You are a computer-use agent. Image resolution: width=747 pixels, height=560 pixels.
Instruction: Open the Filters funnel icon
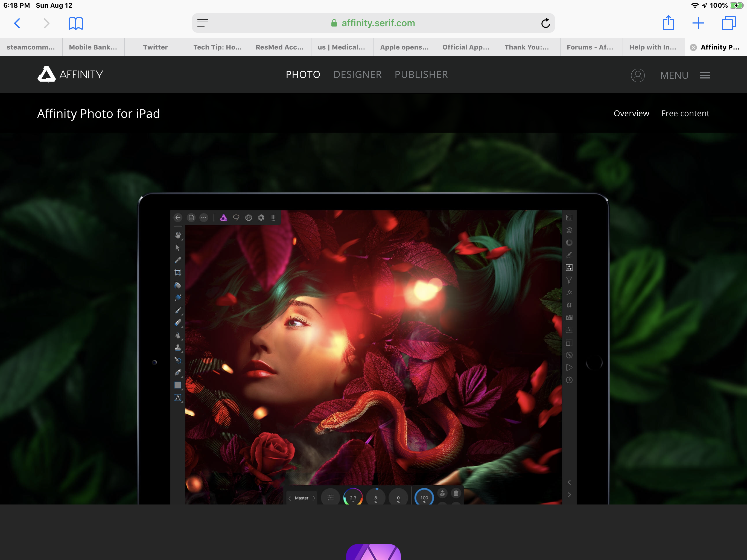coord(569,280)
